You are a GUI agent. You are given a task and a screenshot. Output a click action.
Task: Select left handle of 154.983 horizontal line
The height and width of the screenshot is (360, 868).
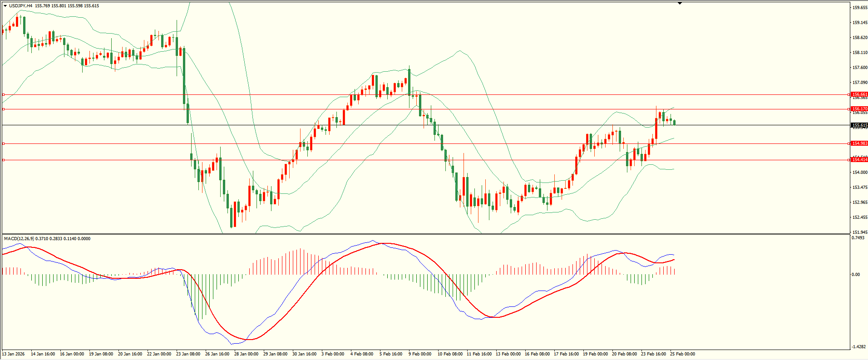tap(3, 144)
